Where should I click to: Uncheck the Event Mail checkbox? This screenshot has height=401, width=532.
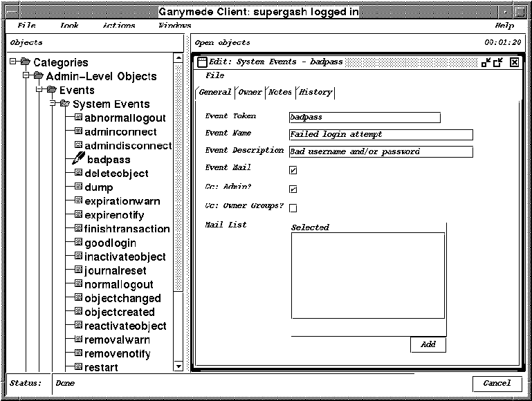tap(293, 170)
